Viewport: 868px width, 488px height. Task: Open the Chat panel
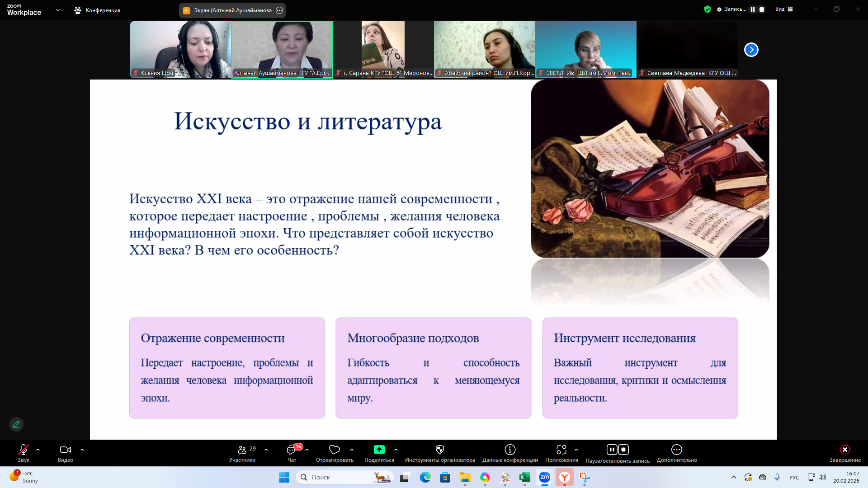pos(292,450)
